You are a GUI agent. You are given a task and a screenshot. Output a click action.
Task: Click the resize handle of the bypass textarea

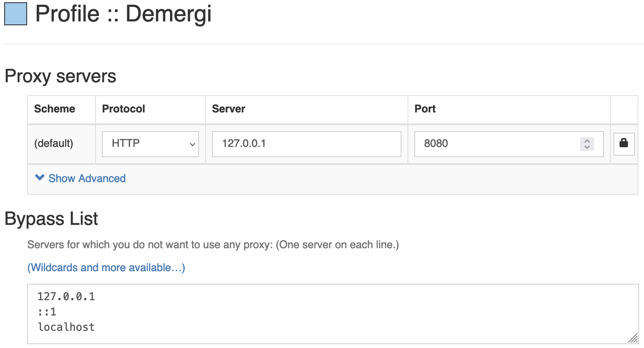tap(633, 338)
